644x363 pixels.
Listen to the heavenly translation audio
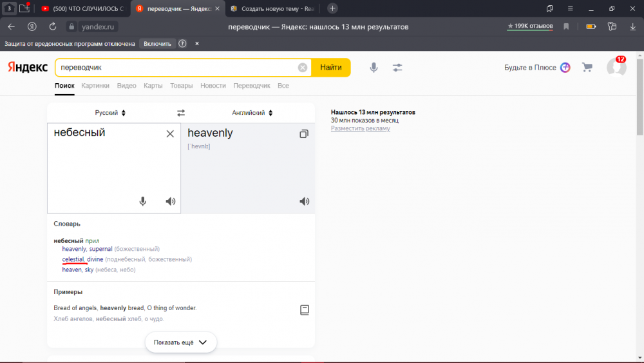point(305,201)
